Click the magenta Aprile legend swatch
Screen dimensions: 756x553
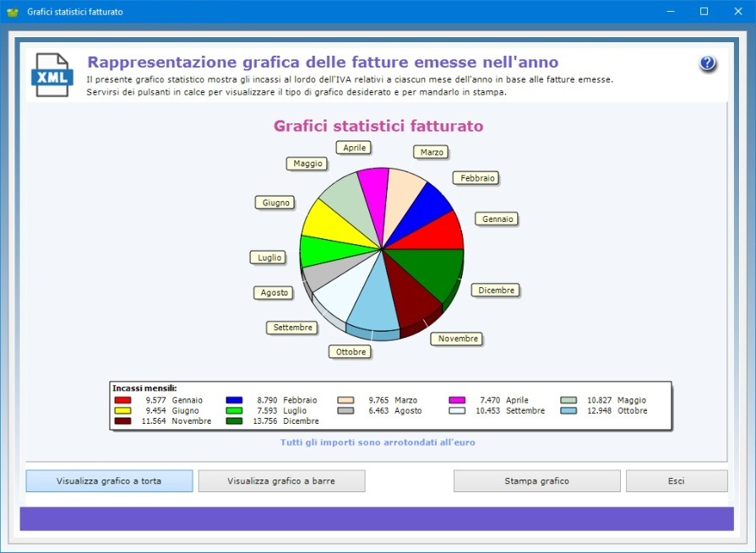tap(457, 400)
